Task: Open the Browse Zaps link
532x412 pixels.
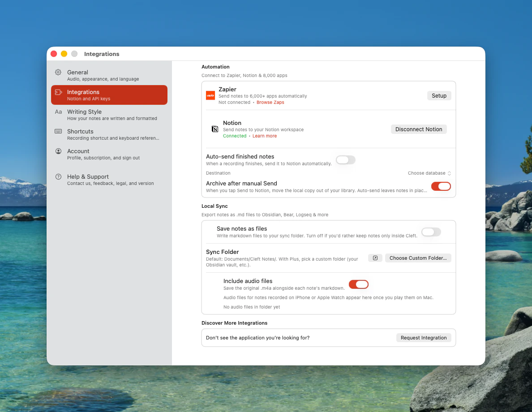Action: pyautogui.click(x=270, y=102)
